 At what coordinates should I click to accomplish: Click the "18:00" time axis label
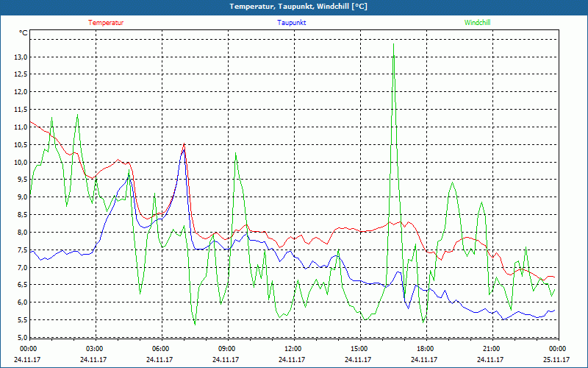click(x=424, y=349)
